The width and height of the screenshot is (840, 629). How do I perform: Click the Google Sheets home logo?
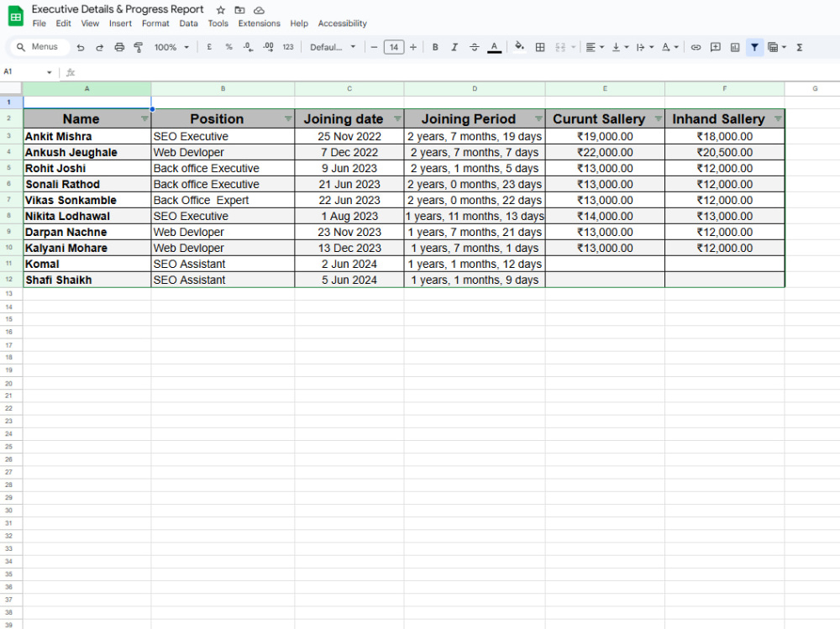[x=16, y=16]
